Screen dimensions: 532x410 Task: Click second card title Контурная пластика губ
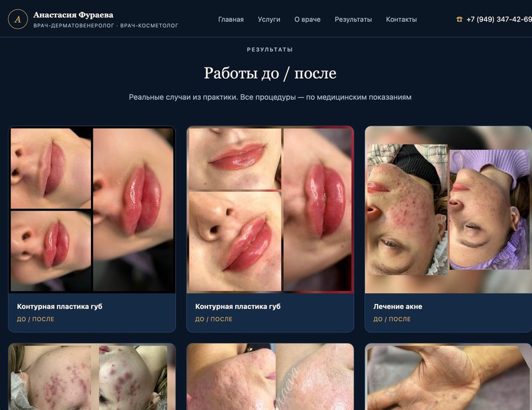point(238,306)
